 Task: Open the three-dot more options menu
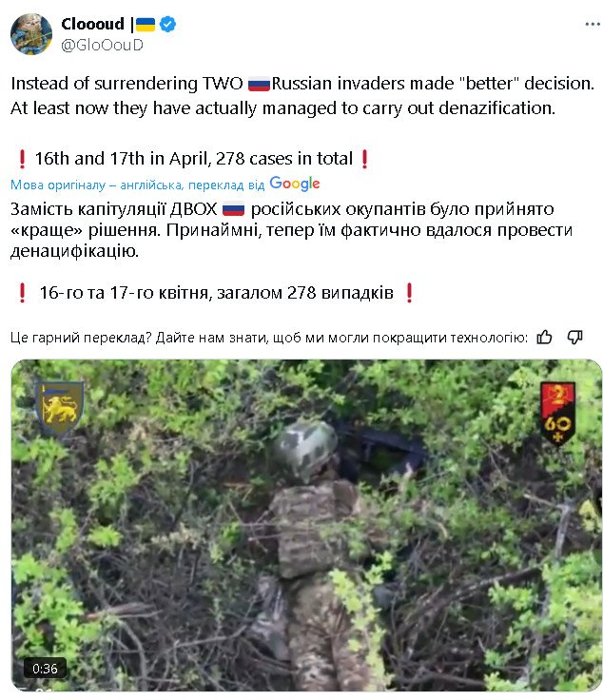pos(593,24)
